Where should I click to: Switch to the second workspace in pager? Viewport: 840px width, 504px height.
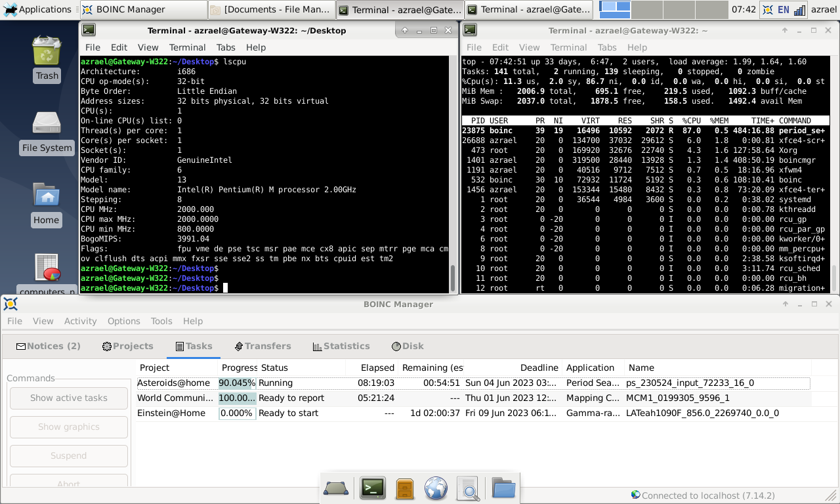click(647, 9)
